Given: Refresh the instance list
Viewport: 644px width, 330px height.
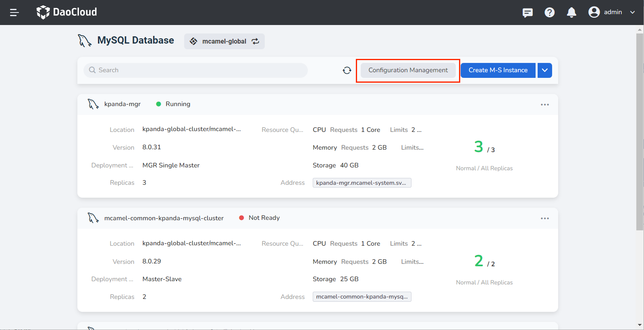Looking at the screenshot, I should pos(347,70).
